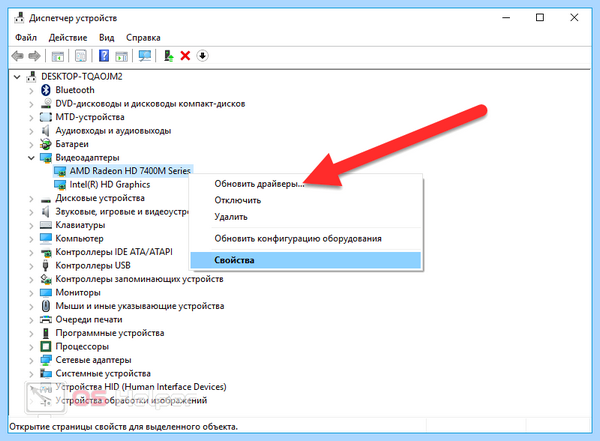
Task: Click the Back arrow toolbar icon
Action: 18,56
